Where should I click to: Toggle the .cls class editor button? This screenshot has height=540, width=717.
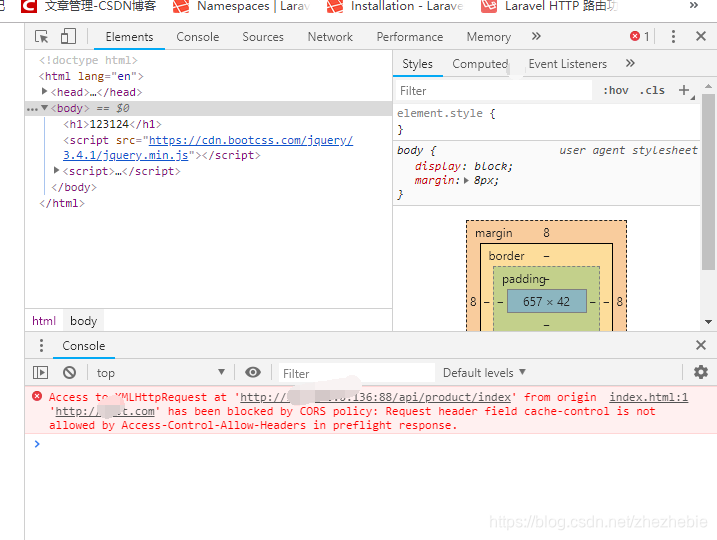coord(652,91)
